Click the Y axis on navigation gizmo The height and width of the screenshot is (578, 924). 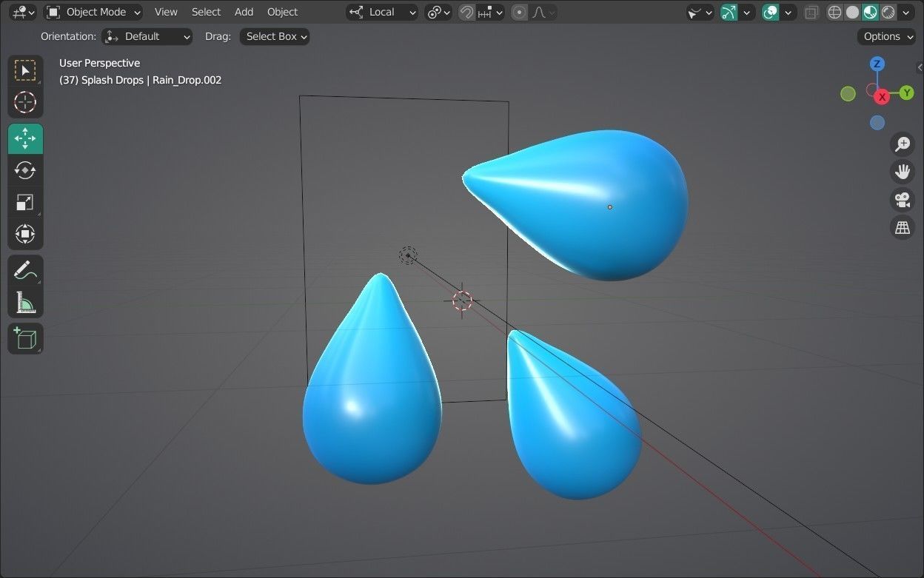[x=907, y=93]
